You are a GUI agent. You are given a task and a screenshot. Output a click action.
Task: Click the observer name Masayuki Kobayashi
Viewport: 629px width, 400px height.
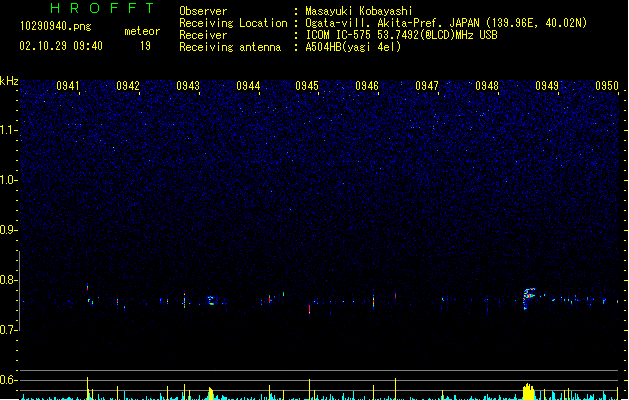point(359,11)
